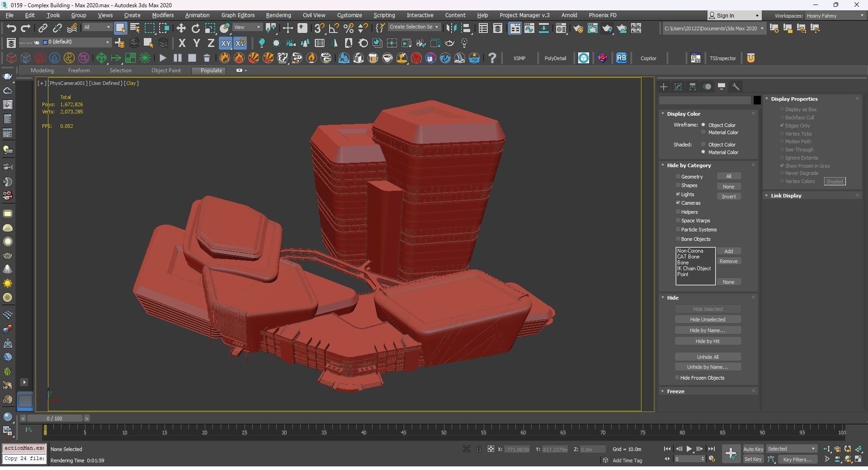Select the XY plane constraint icon

[226, 43]
